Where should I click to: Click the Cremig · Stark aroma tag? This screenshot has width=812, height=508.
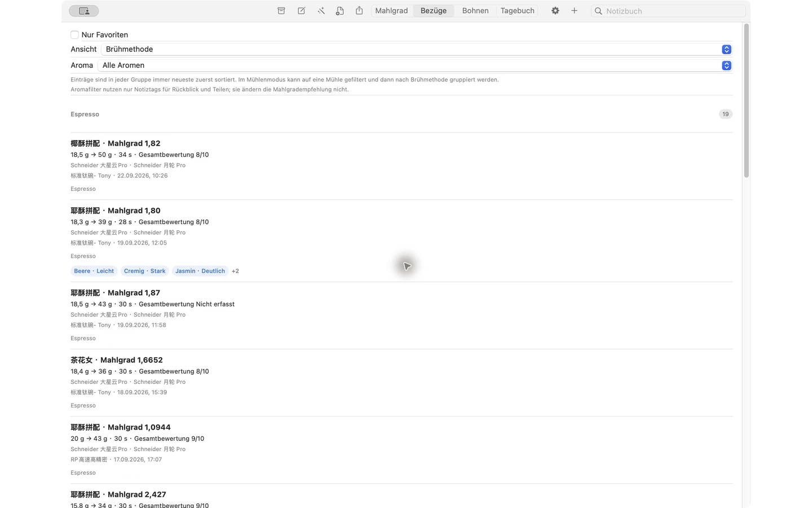tap(145, 271)
